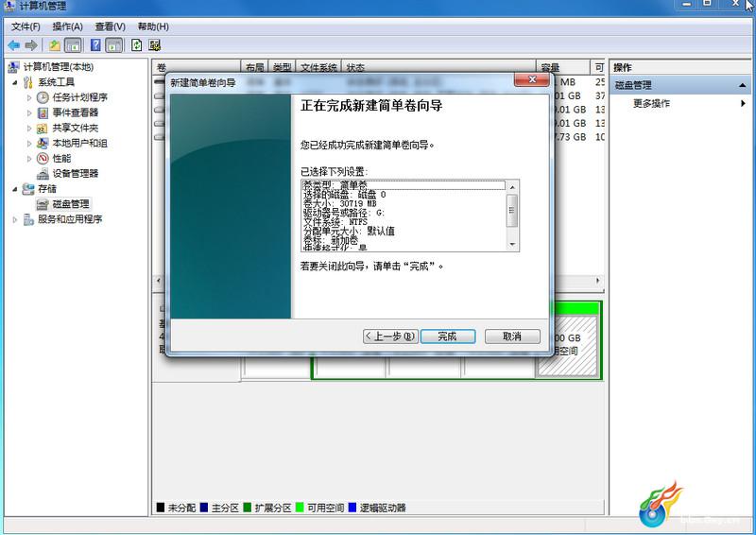Screen dimensions: 756x535
Task: Click the 卷大小: 30719 MB line
Action: point(340,203)
